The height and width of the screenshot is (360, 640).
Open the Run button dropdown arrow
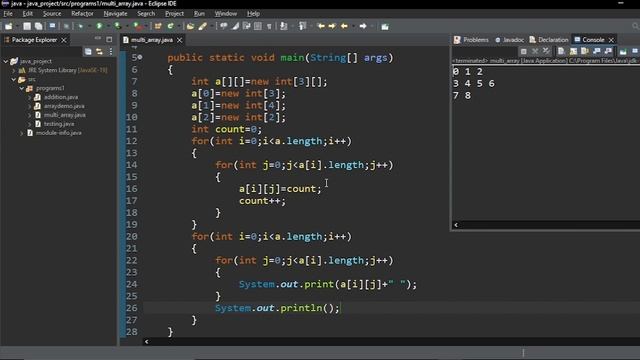pos(108,26)
